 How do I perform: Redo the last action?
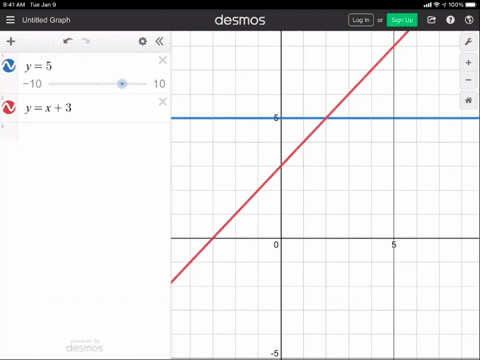[86, 41]
